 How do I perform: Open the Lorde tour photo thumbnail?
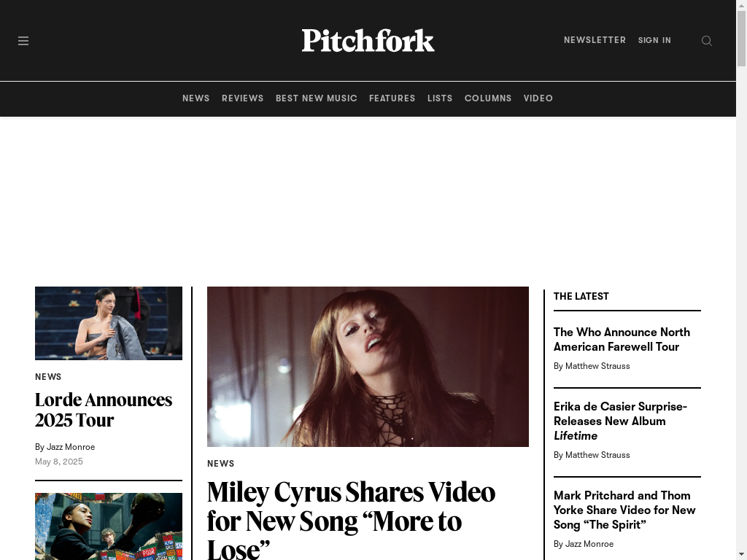pyautogui.click(x=109, y=323)
